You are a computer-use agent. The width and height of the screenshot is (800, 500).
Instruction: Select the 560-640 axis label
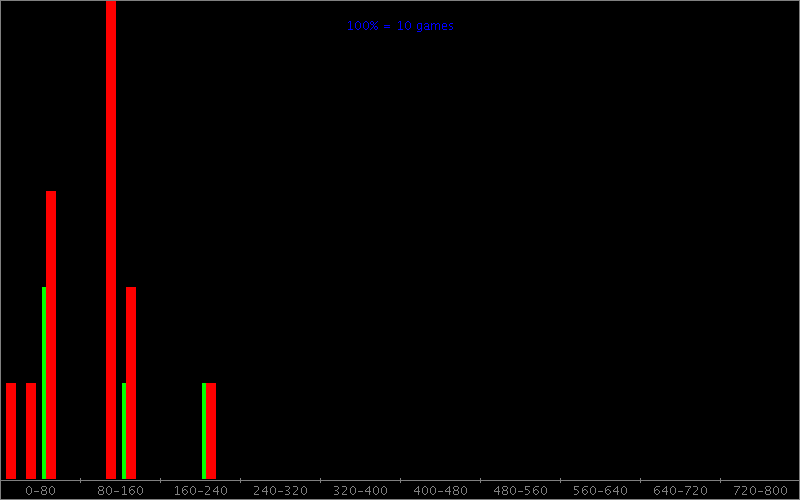pyautogui.click(x=601, y=491)
